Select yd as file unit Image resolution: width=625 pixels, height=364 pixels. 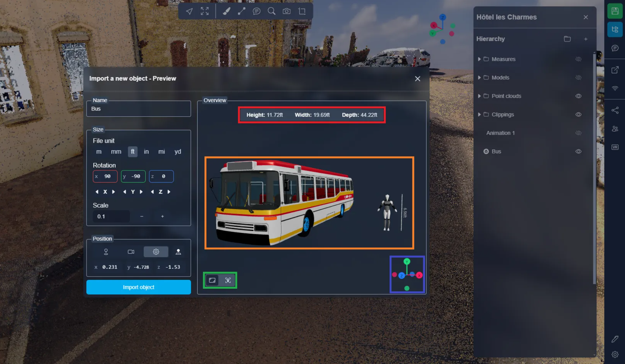coord(178,152)
